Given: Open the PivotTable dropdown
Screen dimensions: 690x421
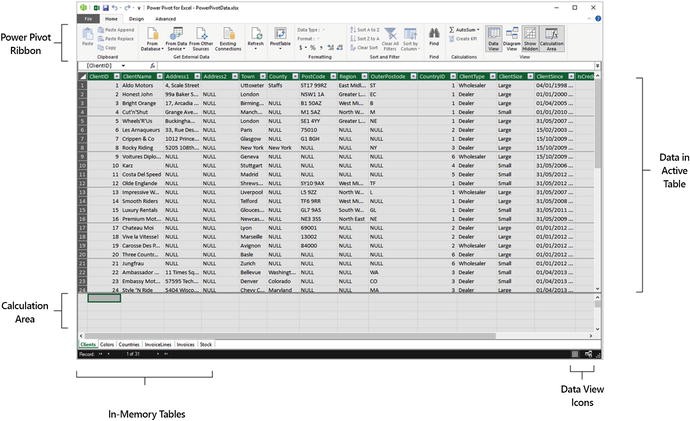Looking at the screenshot, I should click(280, 46).
